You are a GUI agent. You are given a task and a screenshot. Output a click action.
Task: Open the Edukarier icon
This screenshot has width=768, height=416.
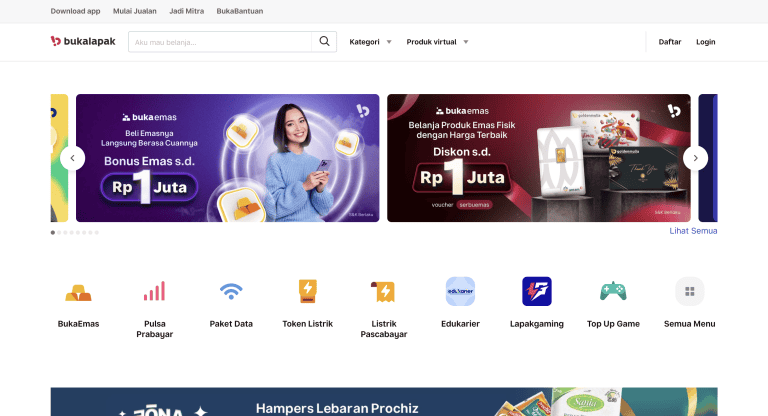click(x=460, y=292)
